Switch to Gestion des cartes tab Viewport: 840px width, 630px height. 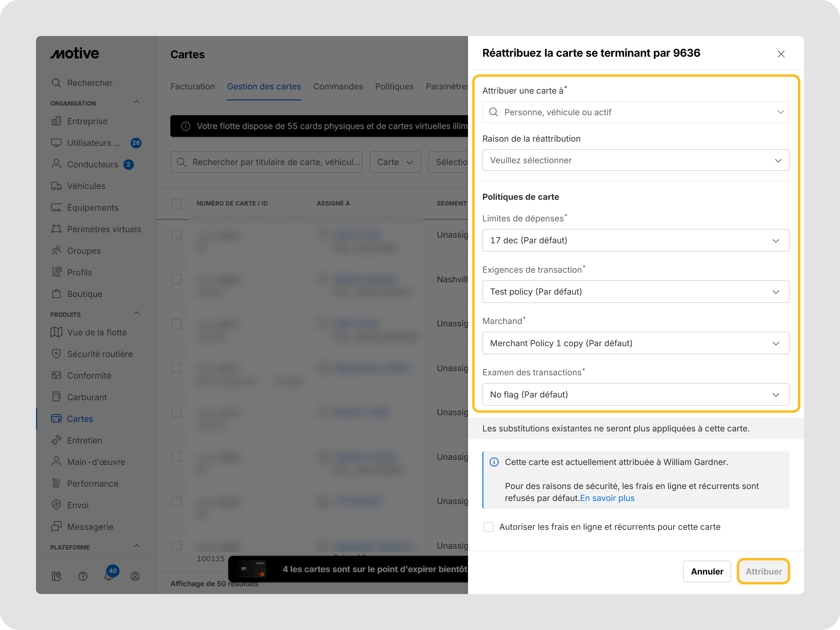coord(264,87)
